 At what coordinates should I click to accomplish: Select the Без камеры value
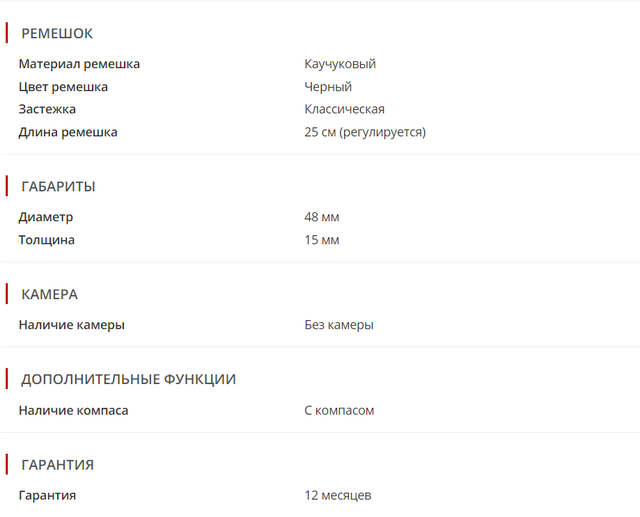coord(339,325)
